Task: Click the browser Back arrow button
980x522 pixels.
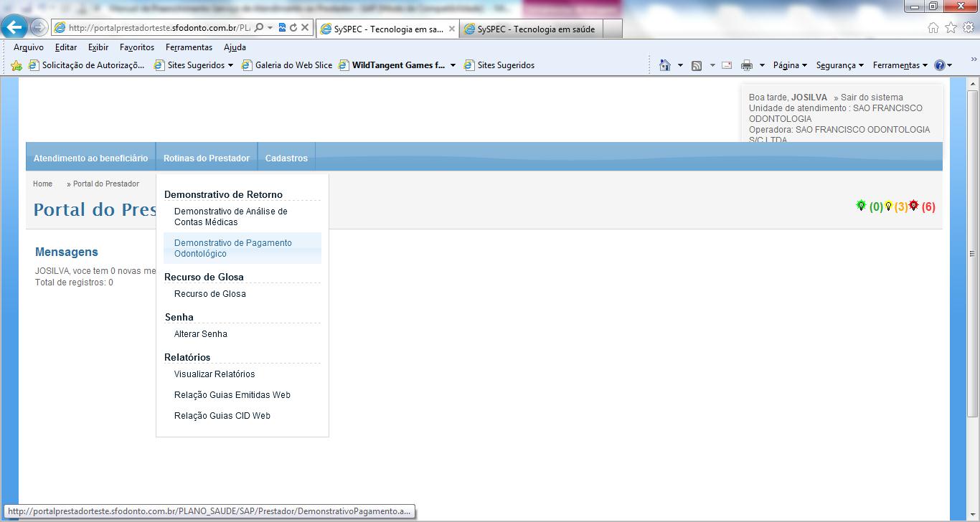Action: [x=14, y=28]
